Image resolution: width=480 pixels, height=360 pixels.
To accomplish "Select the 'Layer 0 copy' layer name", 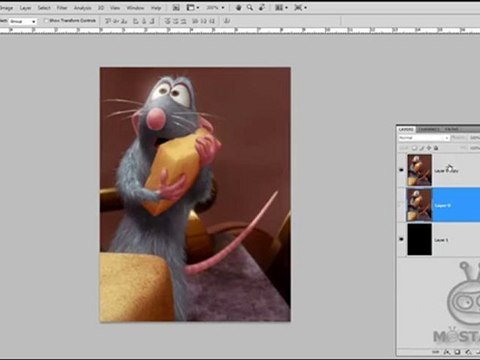I will 446,171.
